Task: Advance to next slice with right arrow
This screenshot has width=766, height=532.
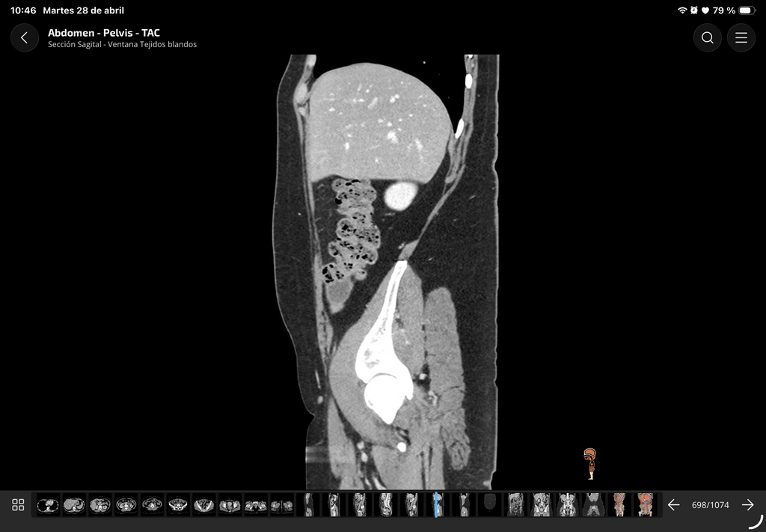Action: (x=748, y=504)
